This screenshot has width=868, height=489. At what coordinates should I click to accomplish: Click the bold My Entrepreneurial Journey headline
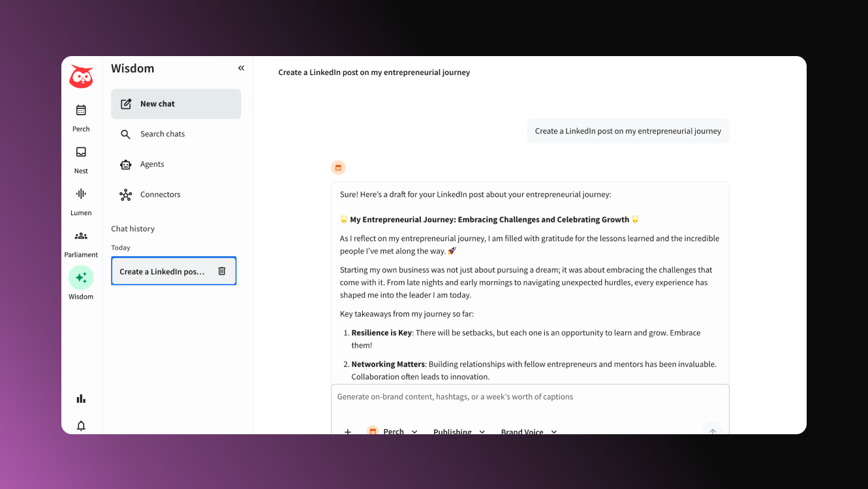[x=489, y=220]
